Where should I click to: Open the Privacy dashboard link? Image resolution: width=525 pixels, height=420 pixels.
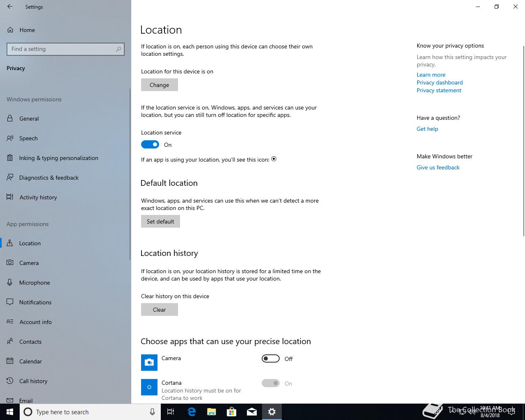[x=440, y=82]
